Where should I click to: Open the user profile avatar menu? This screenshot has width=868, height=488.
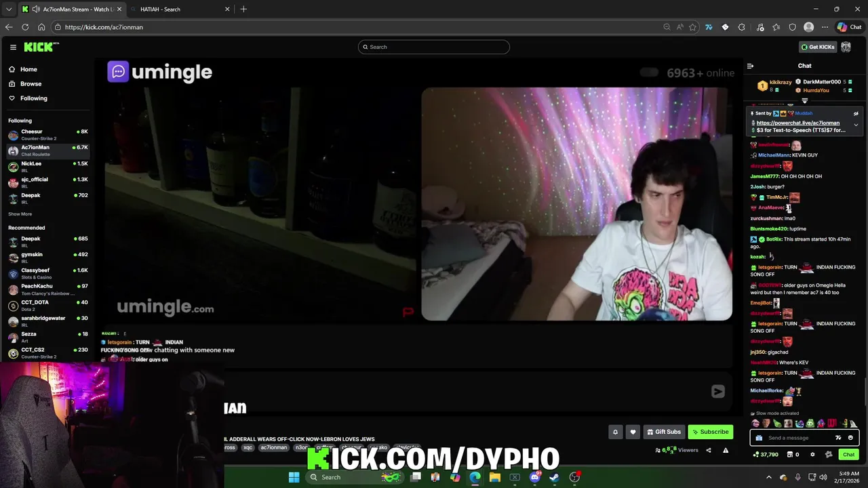pos(846,47)
